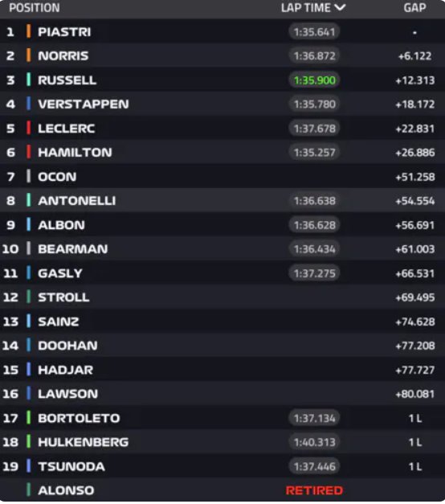Image resolution: width=445 pixels, height=504 pixels.
Task: Open BEARMAN driver row
Action: point(222,249)
